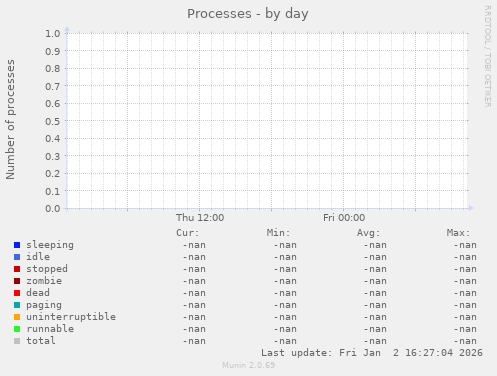Click the 'Max:' column header

click(x=458, y=233)
